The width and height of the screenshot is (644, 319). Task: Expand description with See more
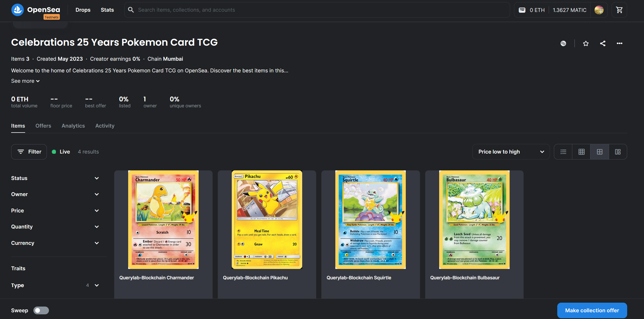coord(25,81)
